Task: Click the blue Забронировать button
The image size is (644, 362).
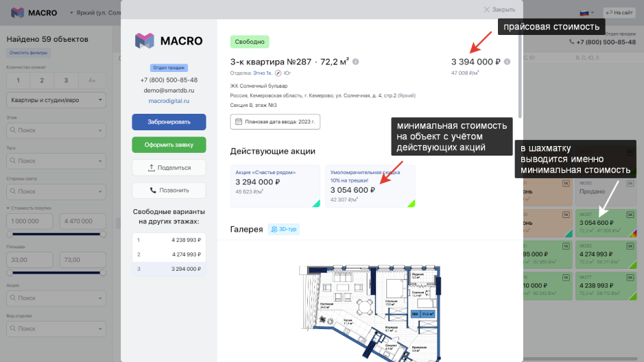Action: [169, 122]
